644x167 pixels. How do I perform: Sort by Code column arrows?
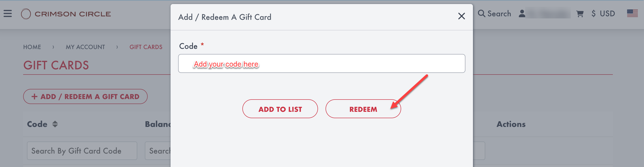pyautogui.click(x=55, y=124)
